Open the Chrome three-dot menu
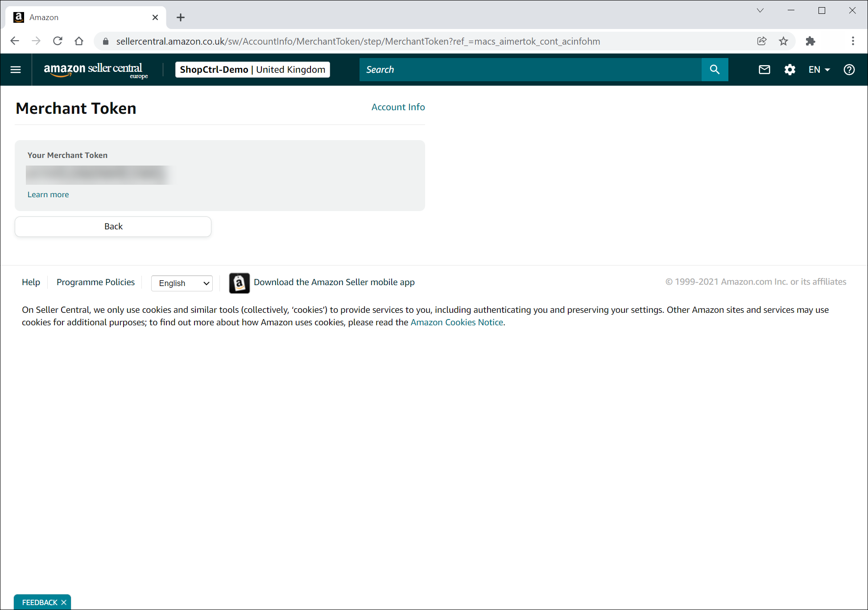 [853, 41]
